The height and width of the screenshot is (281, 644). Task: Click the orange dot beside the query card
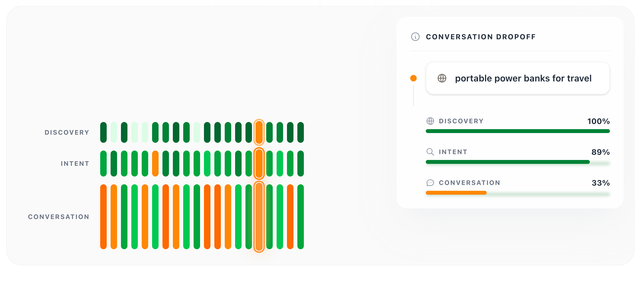(x=413, y=78)
